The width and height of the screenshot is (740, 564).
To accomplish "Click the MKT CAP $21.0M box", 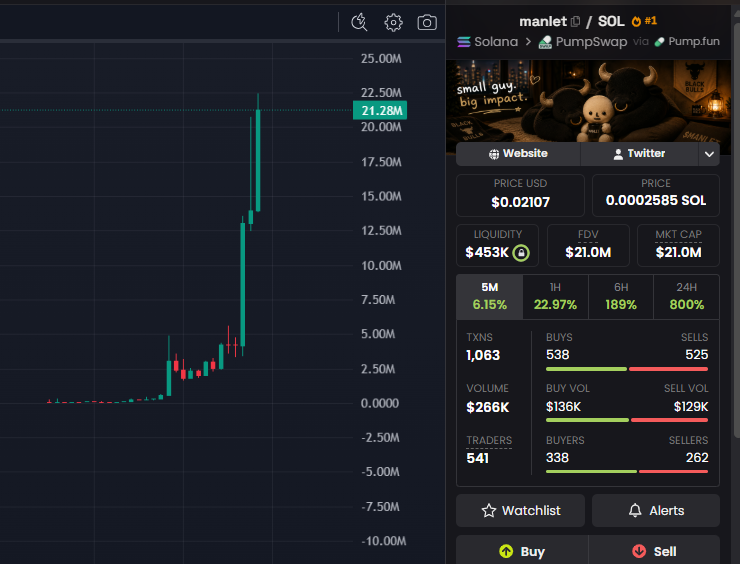I will (x=678, y=245).
